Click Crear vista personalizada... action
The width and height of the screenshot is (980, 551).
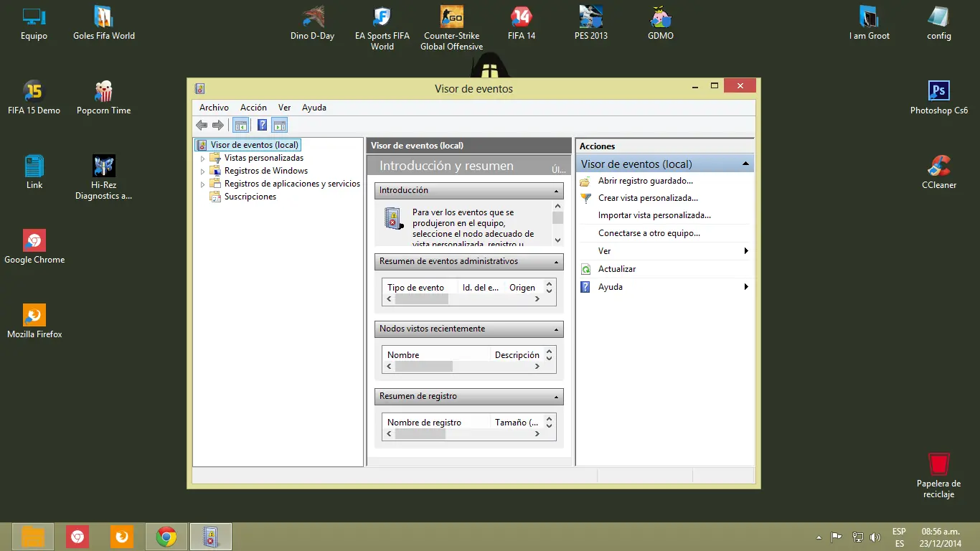point(649,198)
